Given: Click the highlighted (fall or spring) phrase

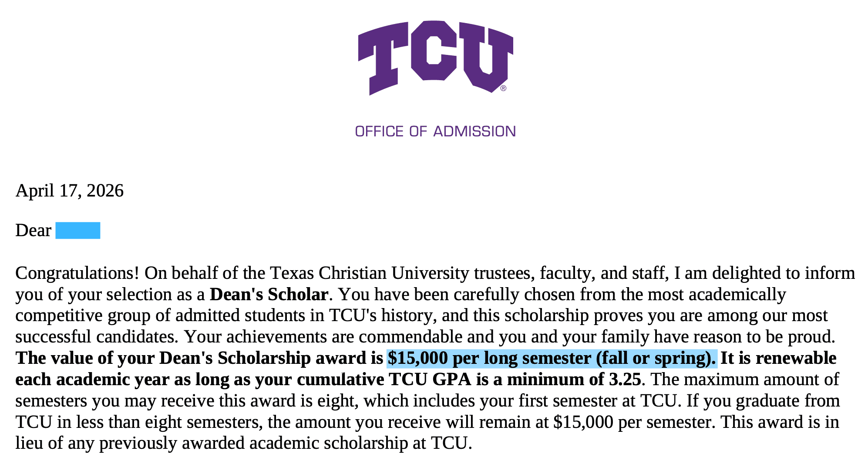Looking at the screenshot, I should 656,358.
